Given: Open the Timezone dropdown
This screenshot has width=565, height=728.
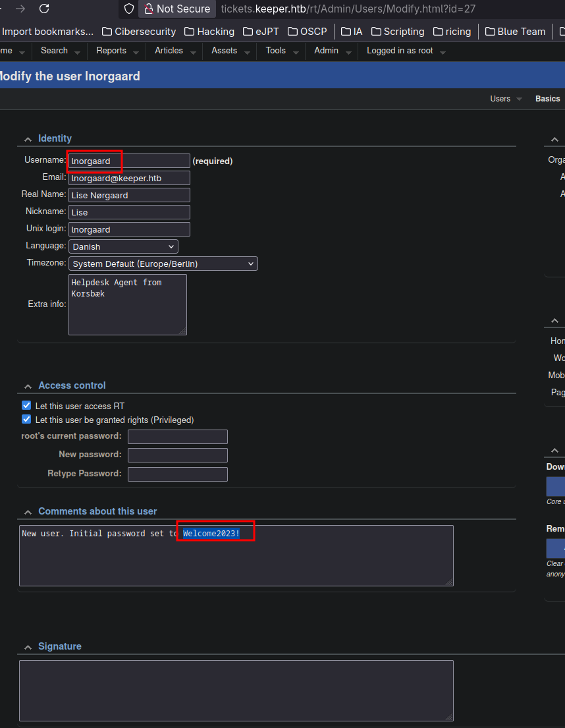Looking at the screenshot, I should (163, 264).
